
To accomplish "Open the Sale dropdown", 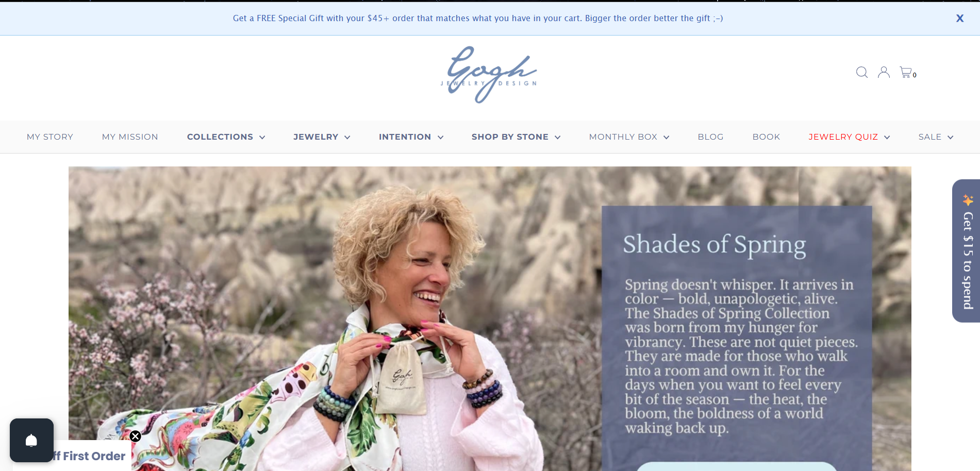I will point(936,137).
